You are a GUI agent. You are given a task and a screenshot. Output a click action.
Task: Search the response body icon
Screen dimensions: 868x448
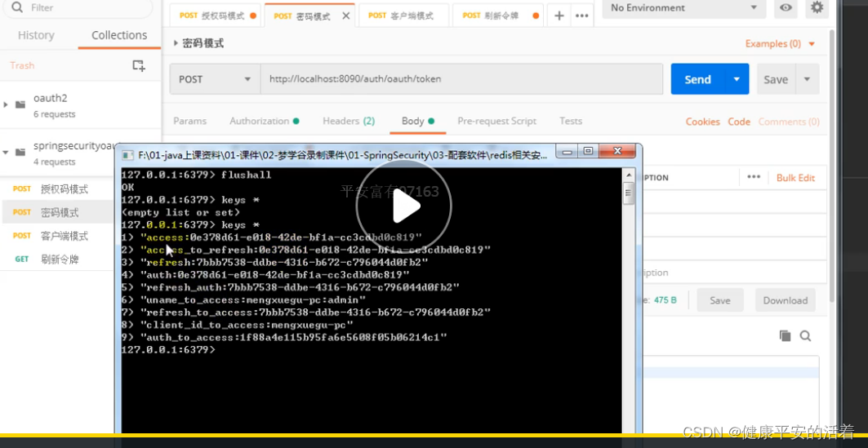point(805,335)
